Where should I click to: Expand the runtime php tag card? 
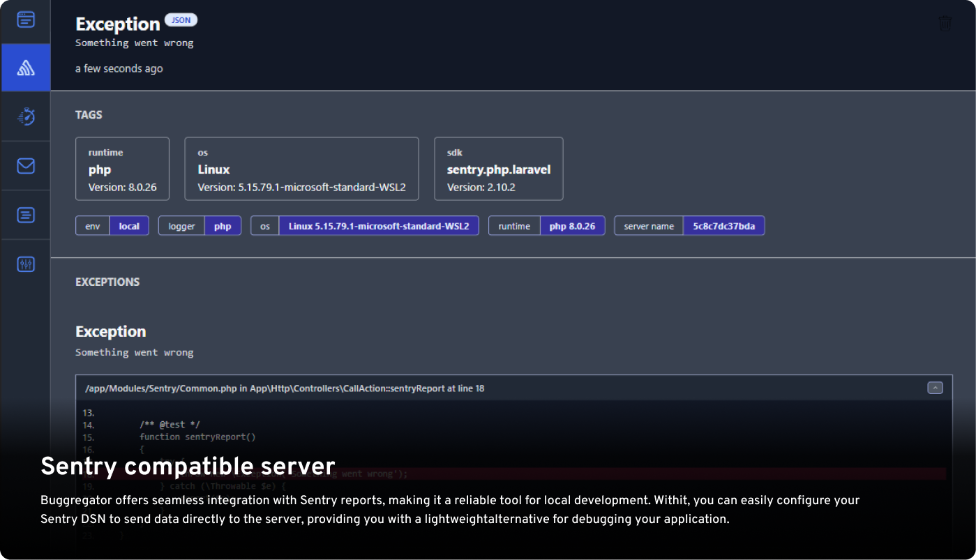pos(122,168)
